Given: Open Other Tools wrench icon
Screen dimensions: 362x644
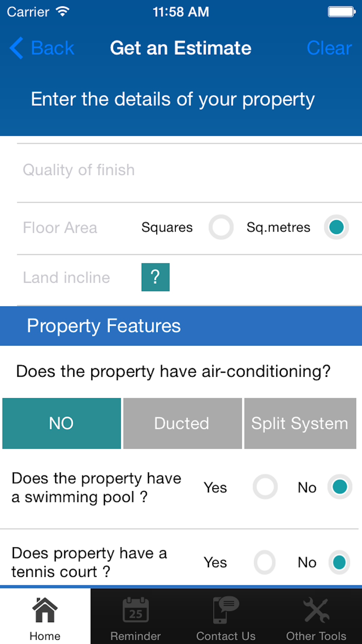Looking at the screenshot, I should [x=316, y=610].
